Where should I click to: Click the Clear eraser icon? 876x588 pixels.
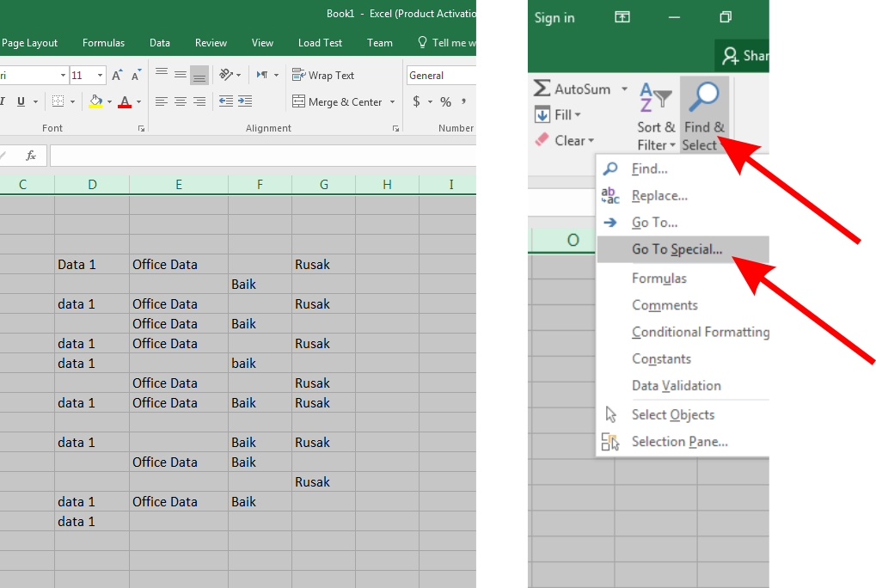point(541,140)
